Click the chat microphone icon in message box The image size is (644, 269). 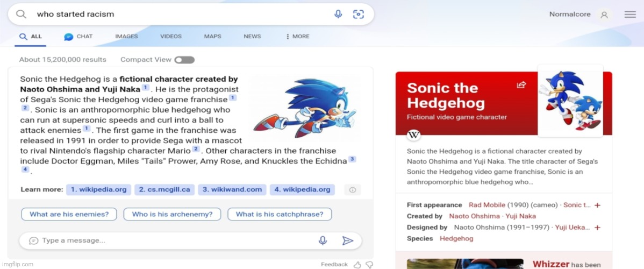(323, 240)
